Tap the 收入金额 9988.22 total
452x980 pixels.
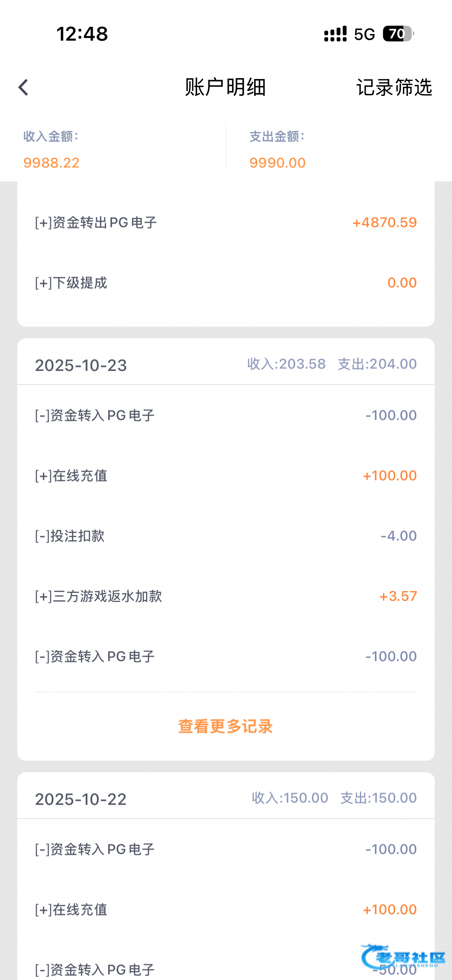pos(51,163)
